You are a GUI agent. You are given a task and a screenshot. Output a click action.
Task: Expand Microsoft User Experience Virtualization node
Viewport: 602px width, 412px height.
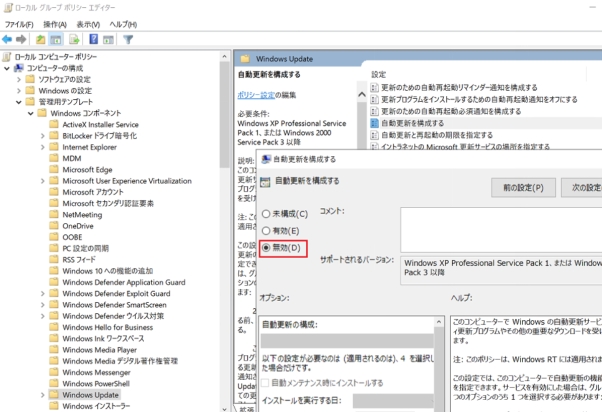click(43, 181)
